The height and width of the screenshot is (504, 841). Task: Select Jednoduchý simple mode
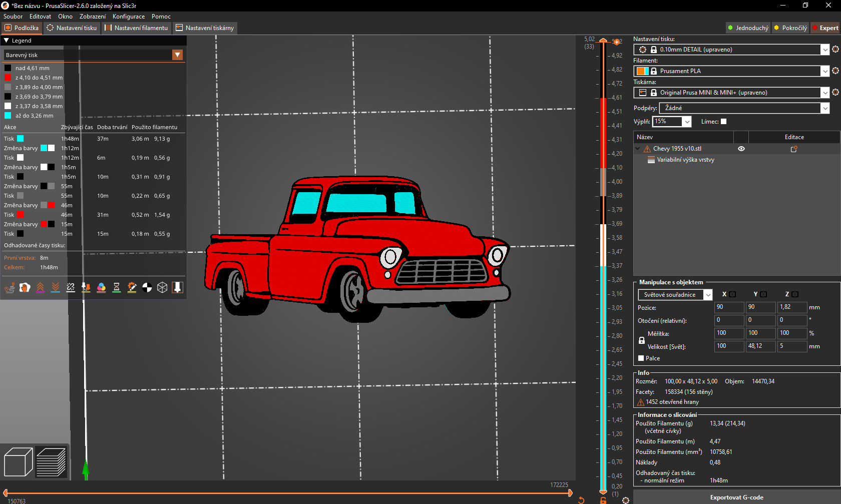(748, 28)
